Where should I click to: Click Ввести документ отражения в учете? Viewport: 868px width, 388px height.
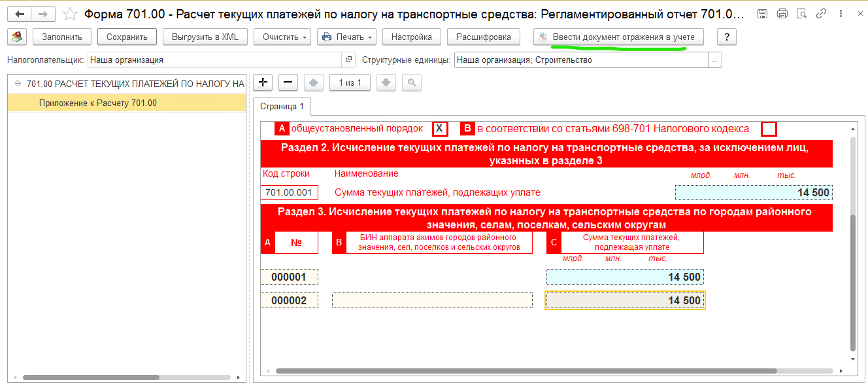click(619, 37)
